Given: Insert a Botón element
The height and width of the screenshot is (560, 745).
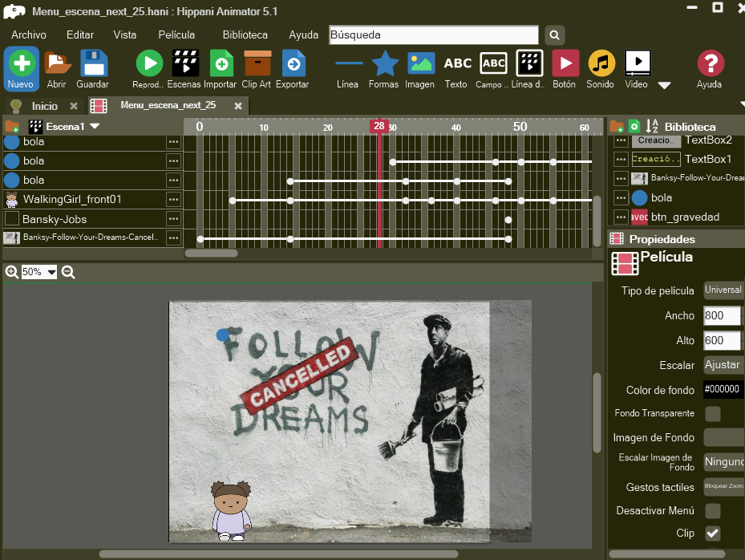Looking at the screenshot, I should pos(565,69).
